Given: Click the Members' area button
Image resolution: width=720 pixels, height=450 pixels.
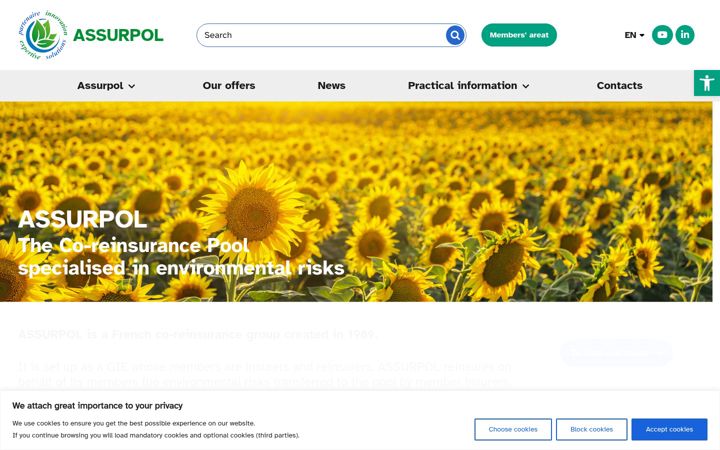Looking at the screenshot, I should (519, 35).
